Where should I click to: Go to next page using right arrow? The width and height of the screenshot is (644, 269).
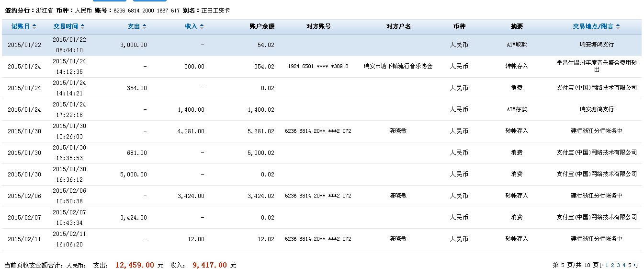(x=635, y=265)
